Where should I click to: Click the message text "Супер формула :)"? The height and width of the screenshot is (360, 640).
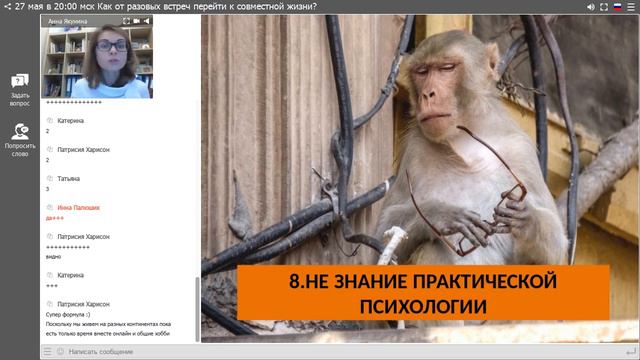coord(68,315)
